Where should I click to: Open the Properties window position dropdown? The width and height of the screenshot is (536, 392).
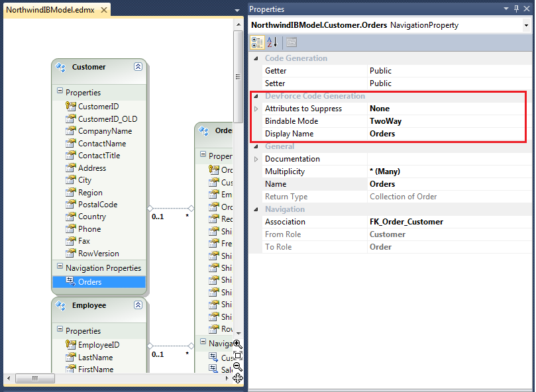click(506, 9)
